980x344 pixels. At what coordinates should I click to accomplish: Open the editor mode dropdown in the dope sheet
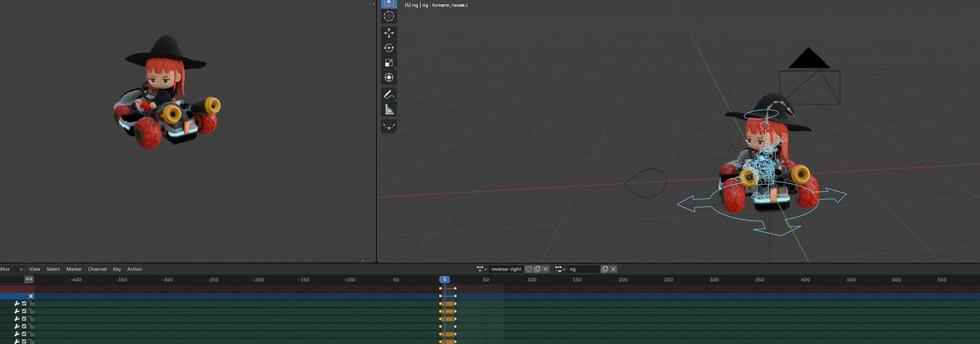[11, 269]
